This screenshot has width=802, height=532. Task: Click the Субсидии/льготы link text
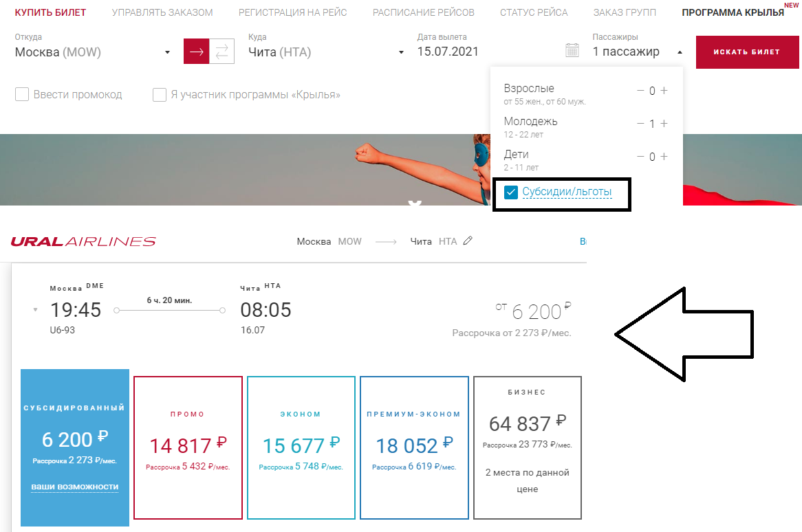[x=567, y=192]
